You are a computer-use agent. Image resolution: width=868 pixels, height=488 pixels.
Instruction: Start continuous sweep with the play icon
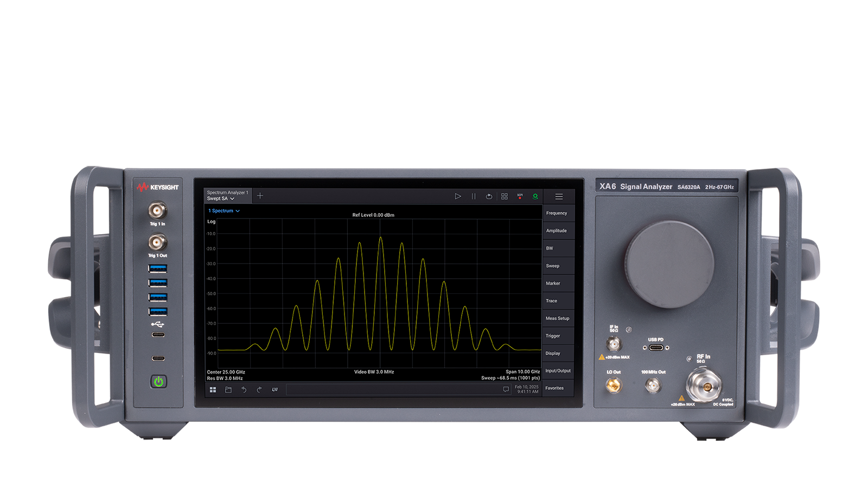point(458,196)
